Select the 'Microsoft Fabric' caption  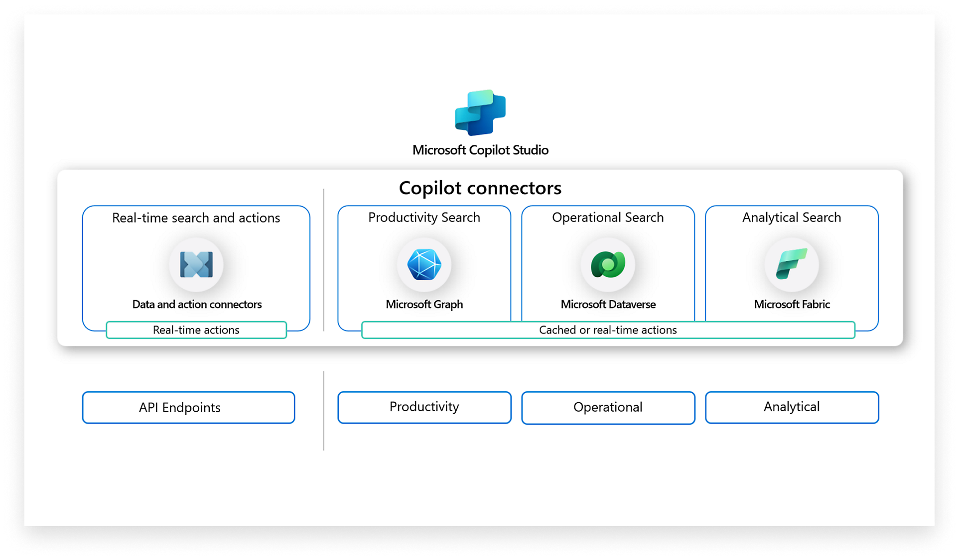792,304
